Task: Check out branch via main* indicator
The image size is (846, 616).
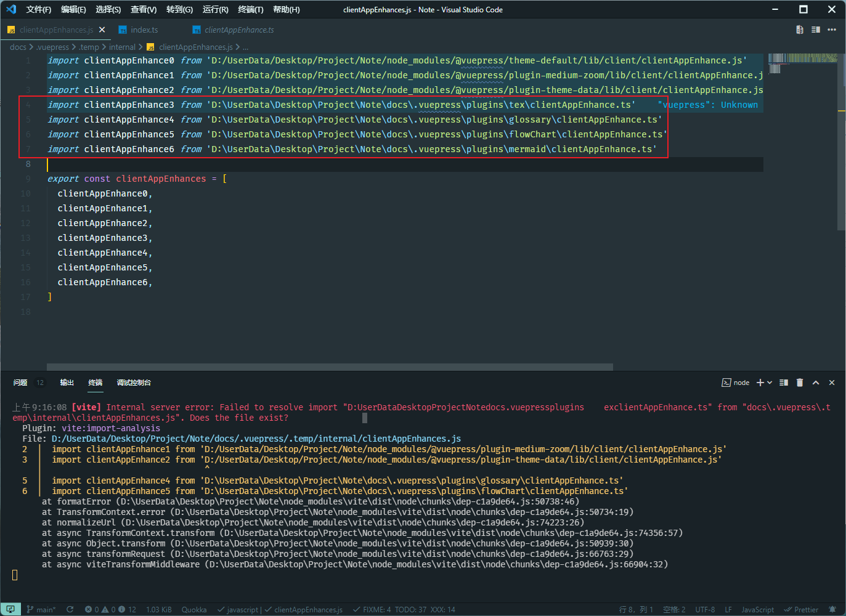Action: point(41,609)
